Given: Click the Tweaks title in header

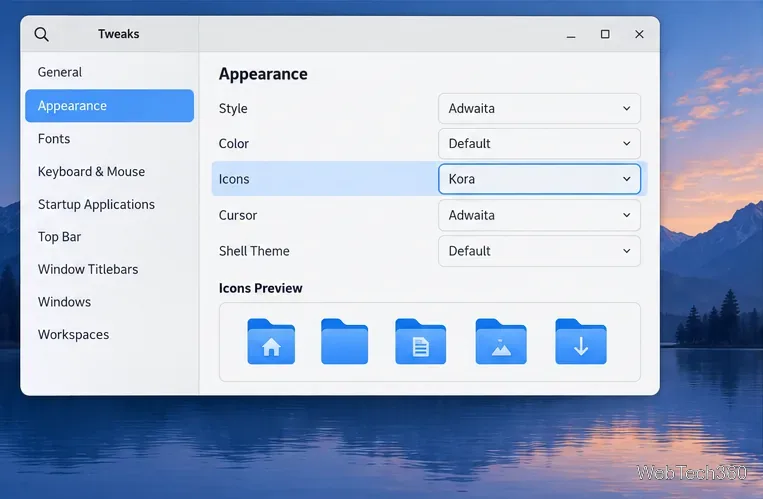Looking at the screenshot, I should [119, 34].
